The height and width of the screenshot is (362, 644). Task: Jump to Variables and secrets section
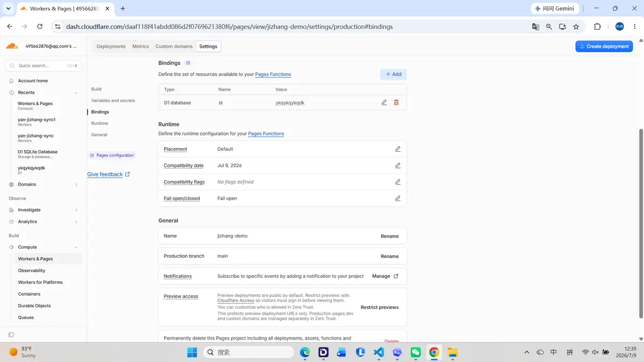(x=113, y=100)
